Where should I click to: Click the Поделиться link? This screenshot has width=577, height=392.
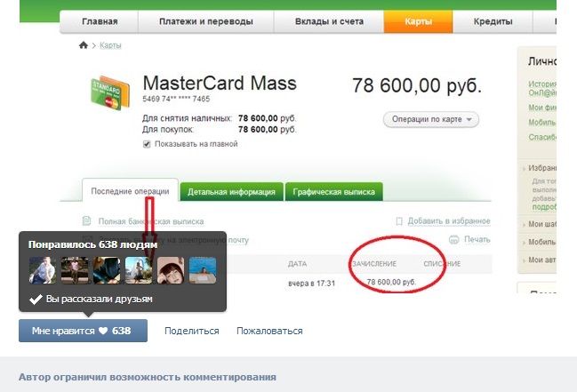[192, 331]
